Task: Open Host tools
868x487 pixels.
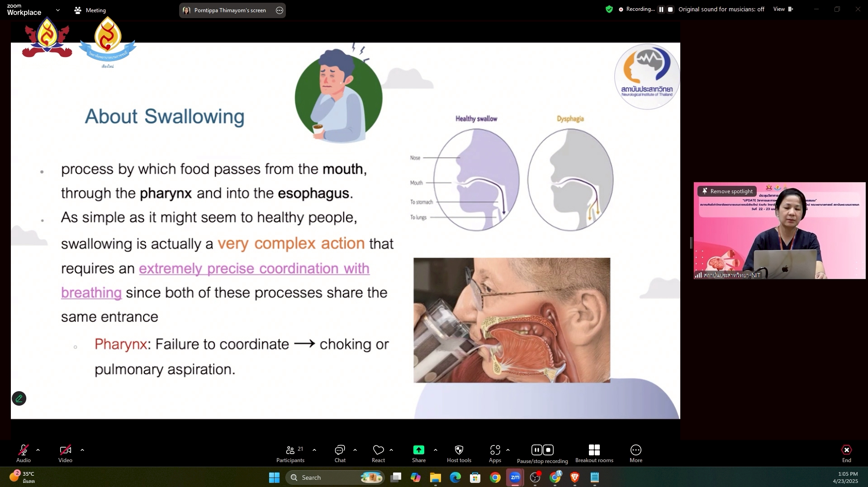Action: [x=459, y=454]
